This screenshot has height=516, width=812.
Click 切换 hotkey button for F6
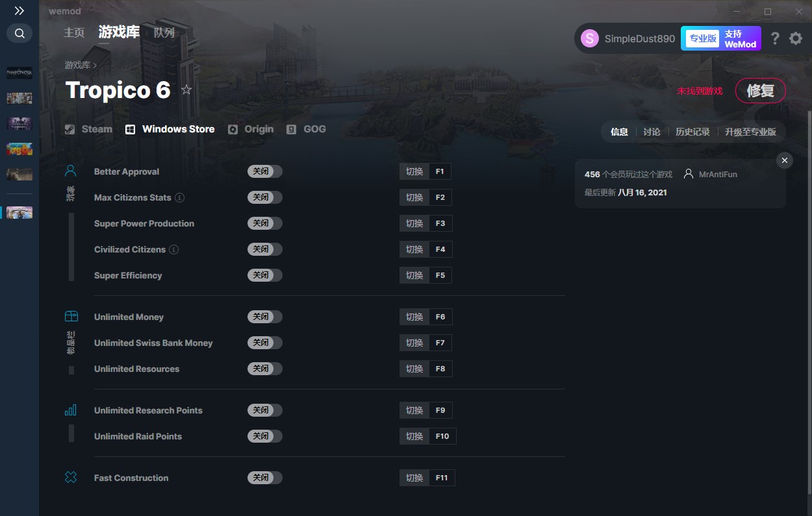point(414,317)
